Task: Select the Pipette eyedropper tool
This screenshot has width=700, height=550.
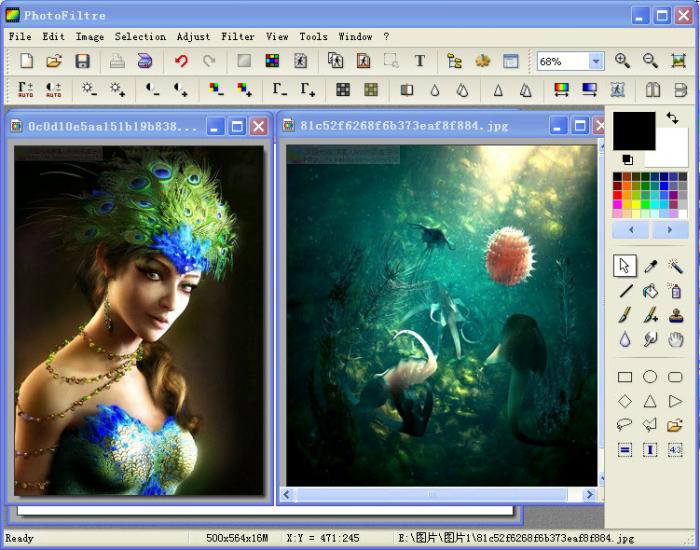Action: (650, 267)
